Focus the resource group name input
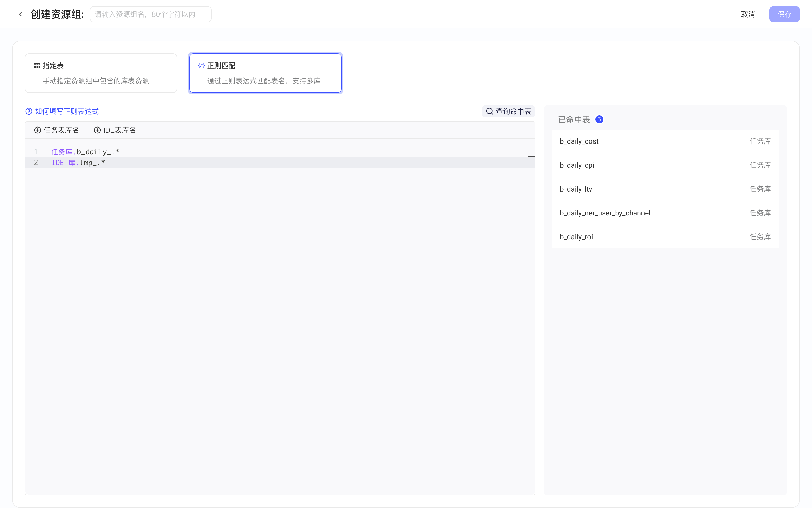The width and height of the screenshot is (812, 508). (151, 14)
